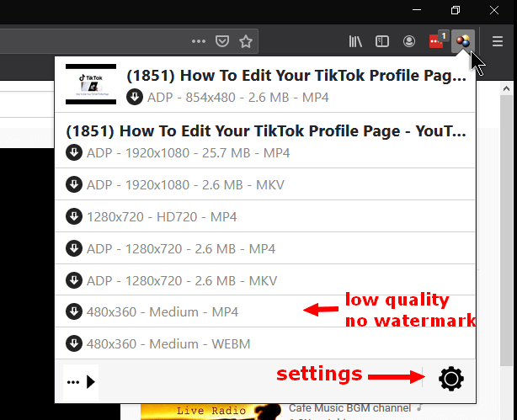Download icon for ADP 1920x1080 25.7 MB MP4
The image size is (517, 420).
74,152
